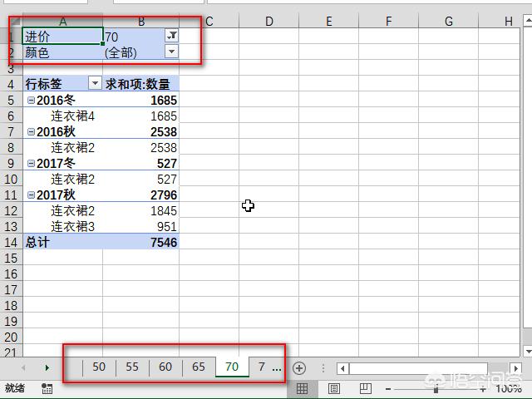Screen dimensions: 532x399
Task: Open the 进价 filter dropdown showing 70
Action: pyautogui.click(x=172, y=36)
